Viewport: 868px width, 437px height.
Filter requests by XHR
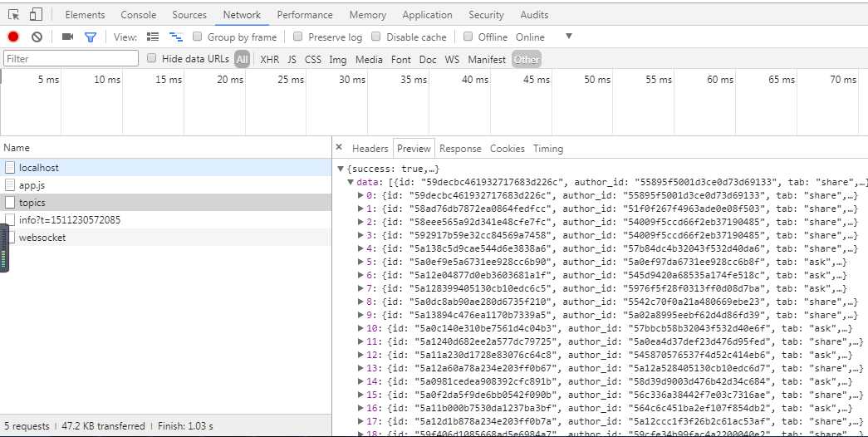[270, 59]
